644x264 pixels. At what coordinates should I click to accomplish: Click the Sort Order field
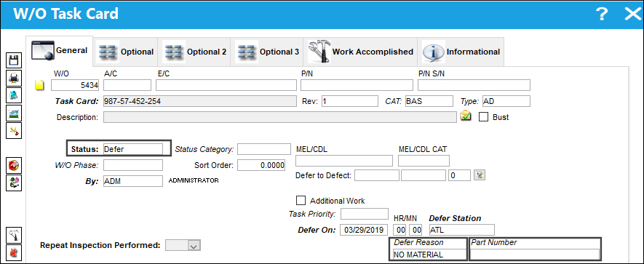tap(261, 165)
